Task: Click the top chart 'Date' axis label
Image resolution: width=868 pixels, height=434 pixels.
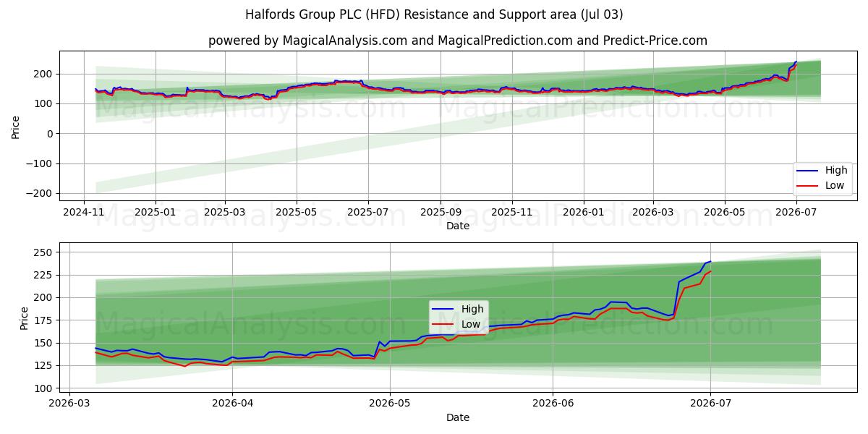Action: point(458,226)
